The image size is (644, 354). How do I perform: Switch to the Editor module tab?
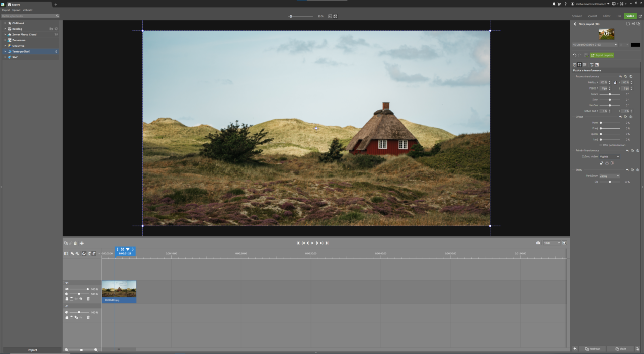point(606,16)
